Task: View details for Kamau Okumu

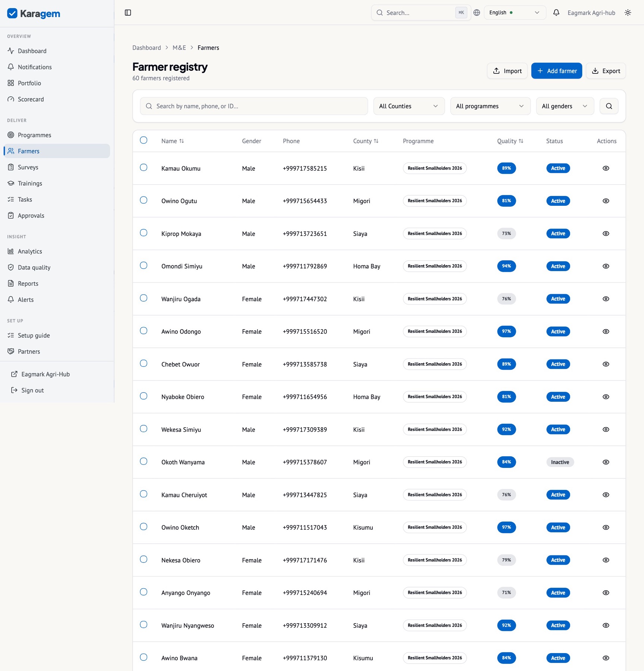Action: tap(606, 168)
